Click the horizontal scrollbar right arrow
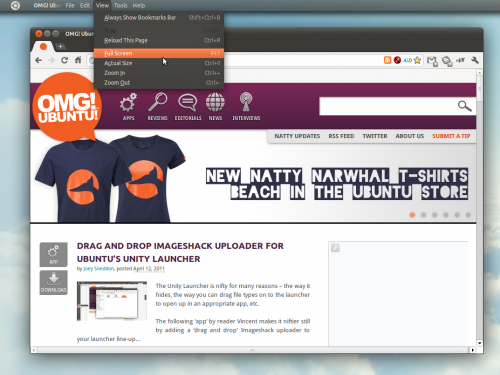The image size is (500, 375). tap(472, 350)
